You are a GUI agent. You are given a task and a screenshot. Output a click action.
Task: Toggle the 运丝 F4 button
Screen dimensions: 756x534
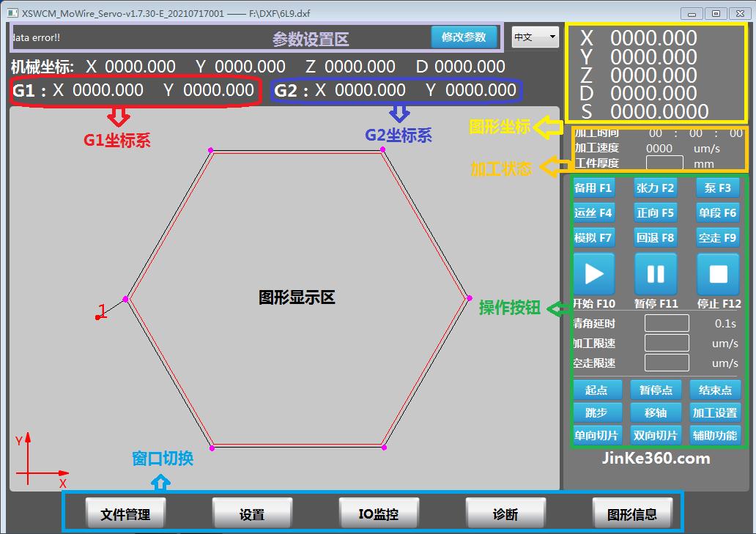tap(593, 212)
